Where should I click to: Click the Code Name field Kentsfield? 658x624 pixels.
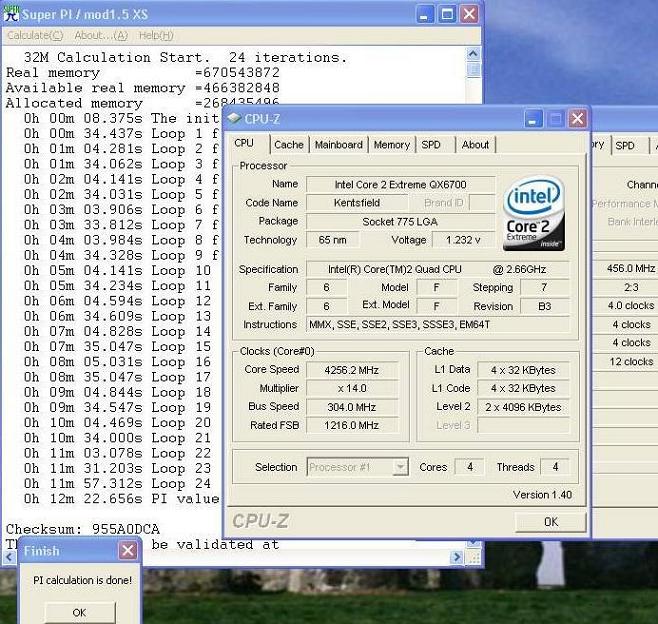357,203
